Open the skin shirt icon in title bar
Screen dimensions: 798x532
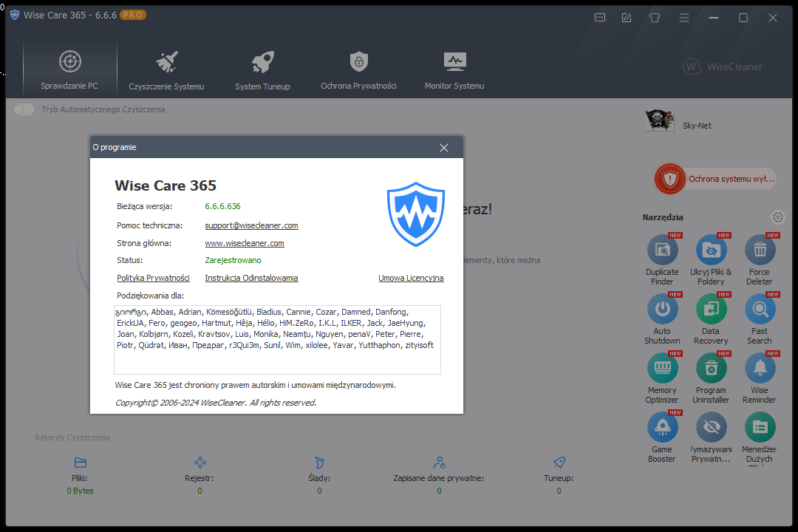(x=655, y=18)
